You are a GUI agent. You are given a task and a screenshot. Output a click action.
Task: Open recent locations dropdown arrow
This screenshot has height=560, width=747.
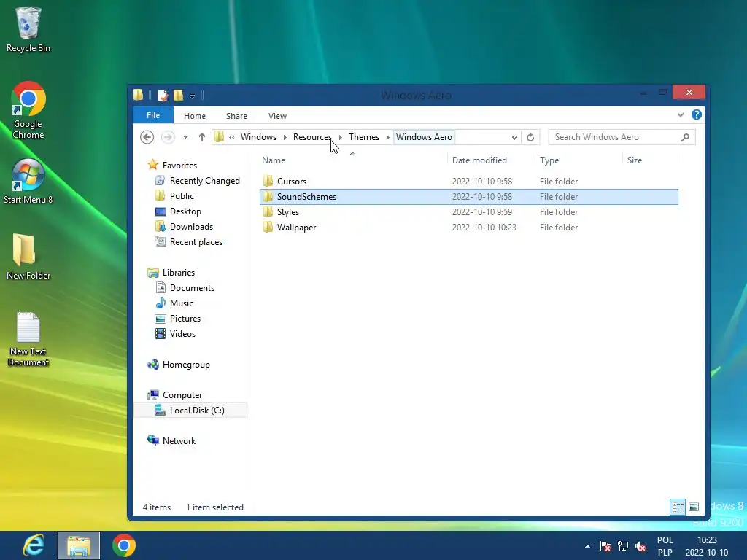(185, 137)
